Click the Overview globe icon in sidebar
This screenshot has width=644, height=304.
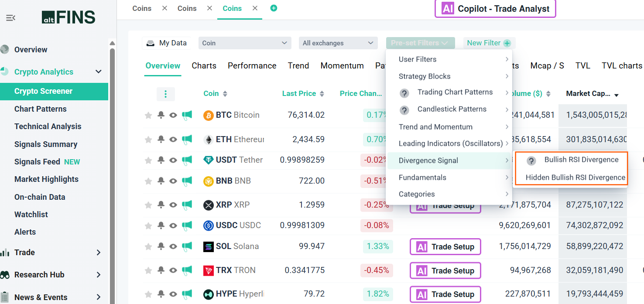coord(5,49)
